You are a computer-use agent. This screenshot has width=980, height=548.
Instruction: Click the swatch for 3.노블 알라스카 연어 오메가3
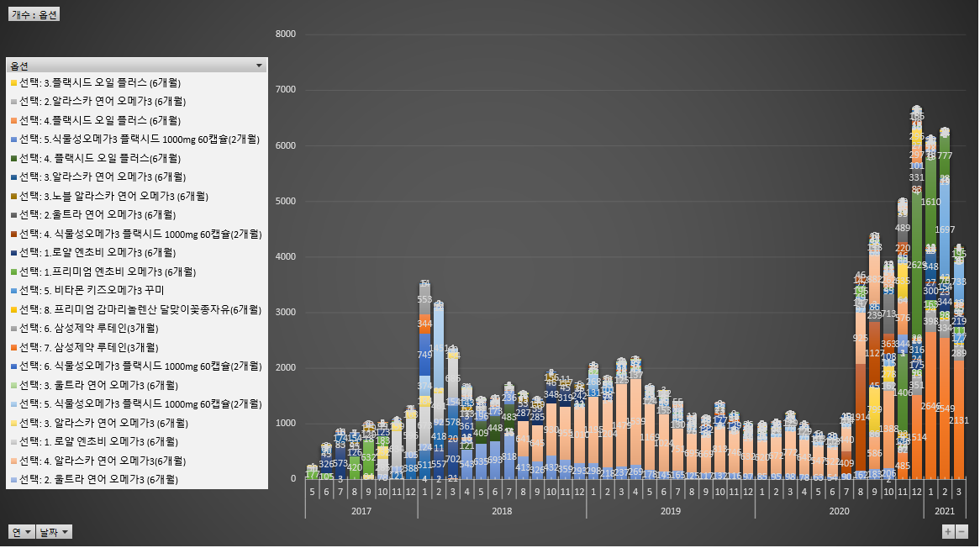coord(13,196)
